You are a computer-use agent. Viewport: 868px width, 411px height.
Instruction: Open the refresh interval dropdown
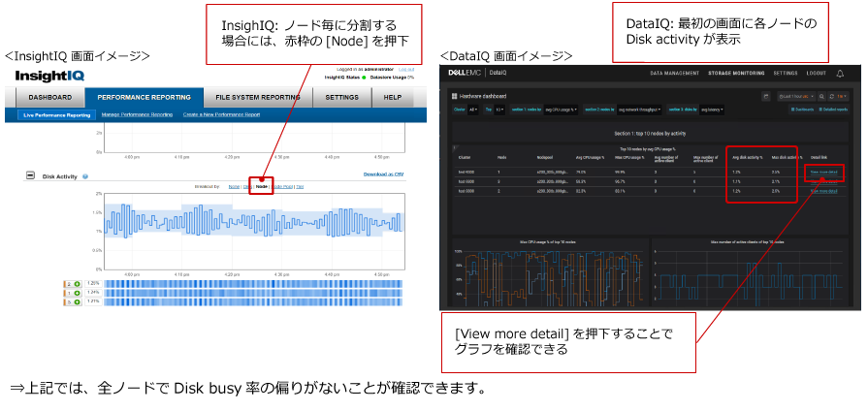click(x=841, y=96)
